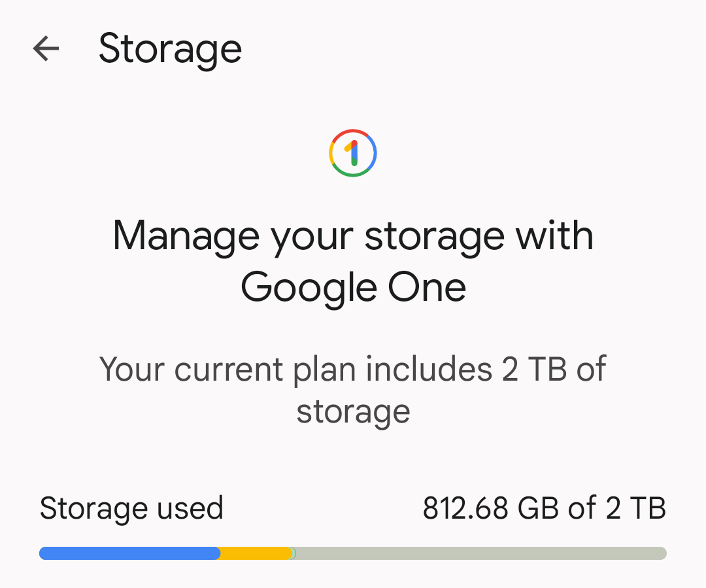Click the gray unused portion of storage bar
Screen dimensions: 706x588
coord(481,553)
